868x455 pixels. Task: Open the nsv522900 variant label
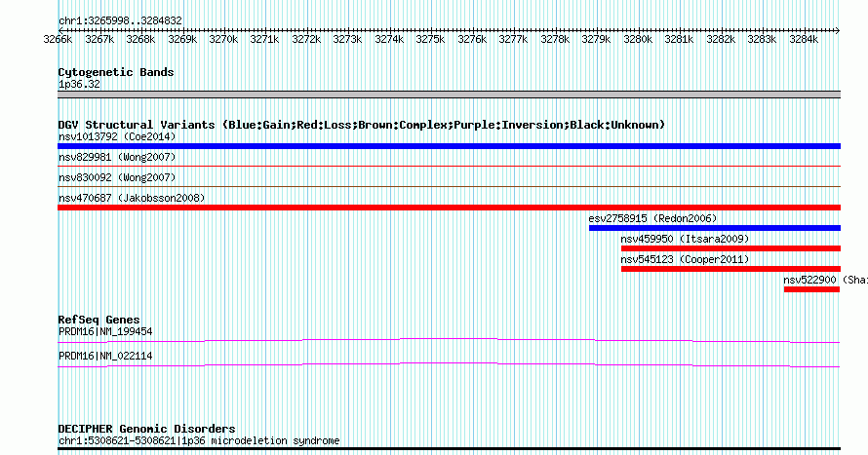coord(825,280)
